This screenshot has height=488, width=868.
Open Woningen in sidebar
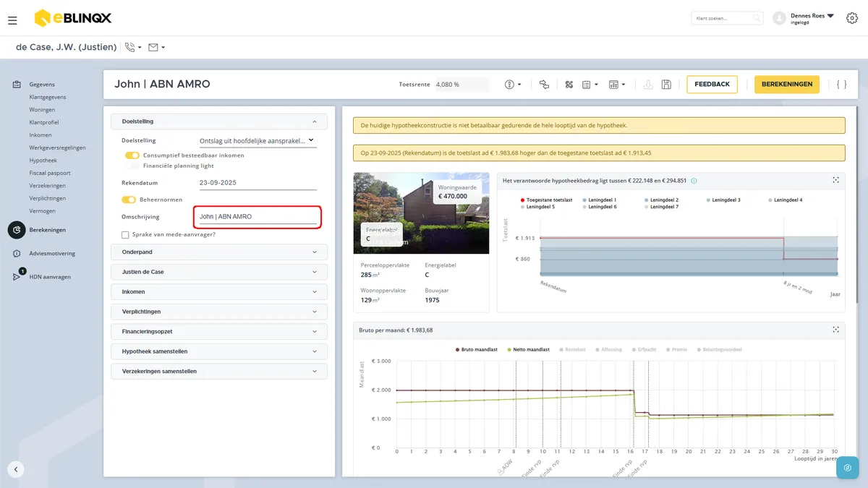point(42,110)
